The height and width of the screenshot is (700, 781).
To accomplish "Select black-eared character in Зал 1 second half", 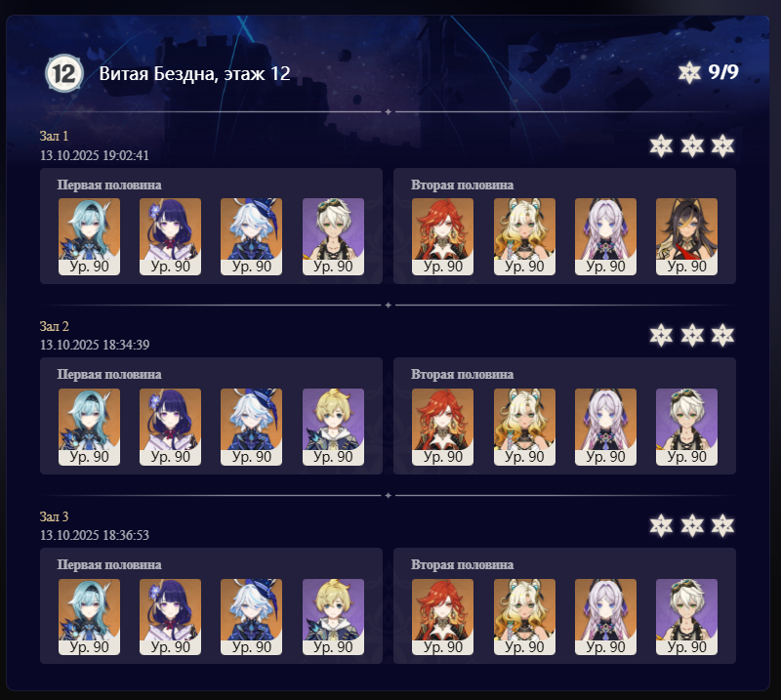I will tap(687, 236).
